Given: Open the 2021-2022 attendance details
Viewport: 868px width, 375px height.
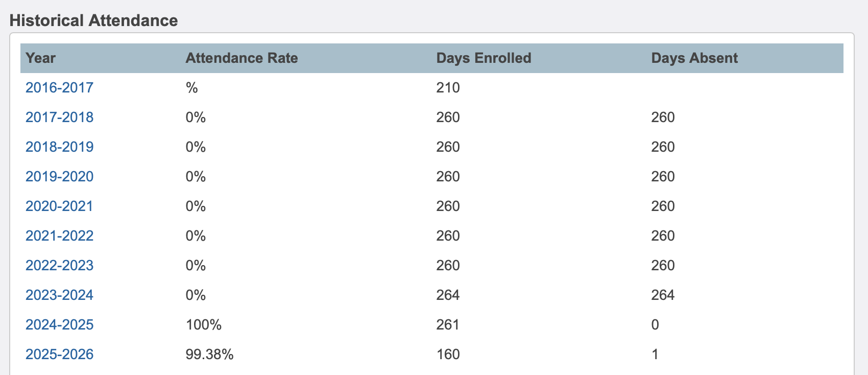Looking at the screenshot, I should coord(59,236).
